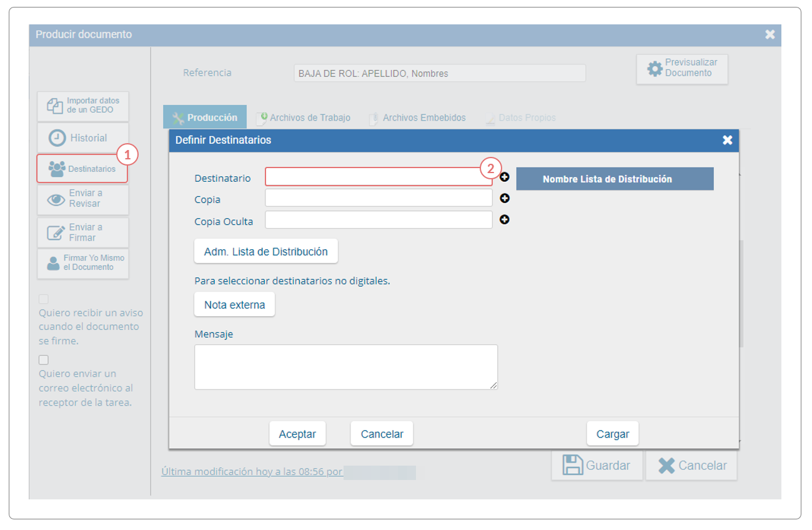The height and width of the screenshot is (530, 812).
Task: Click the Nota externa button
Action: pos(235,305)
